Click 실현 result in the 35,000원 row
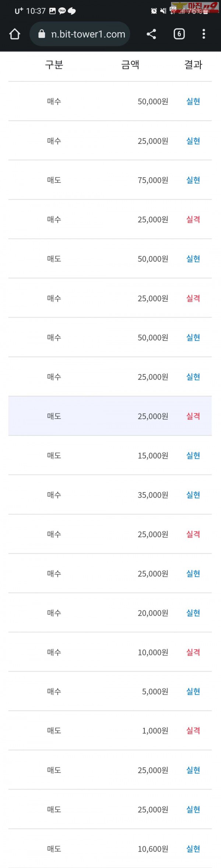Screen dimensions: 221x868 coord(193,495)
